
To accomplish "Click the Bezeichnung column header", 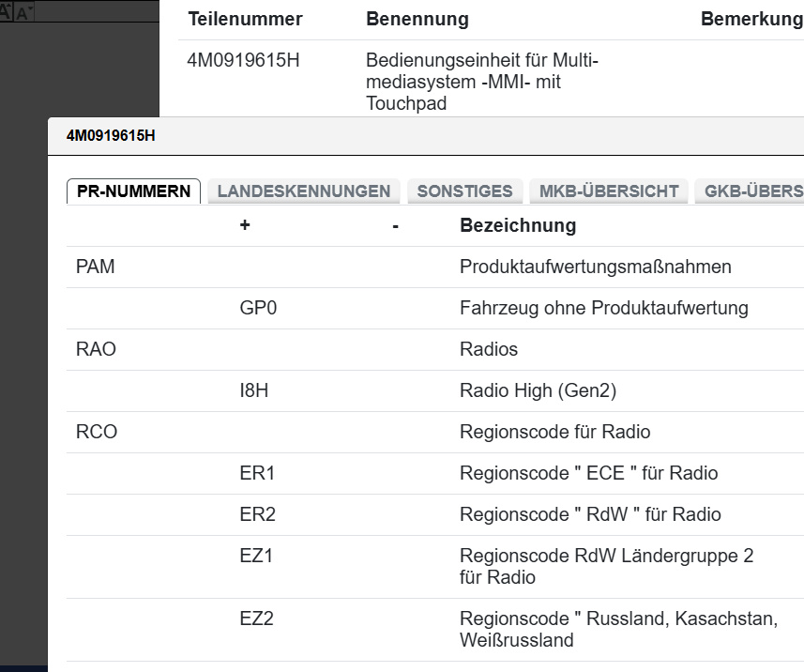I will coord(518,226).
